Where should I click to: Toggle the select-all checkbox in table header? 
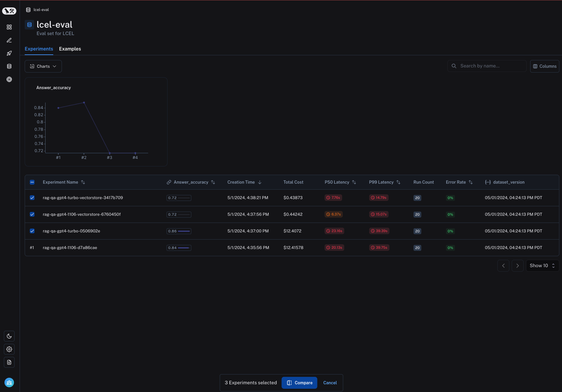[32, 182]
